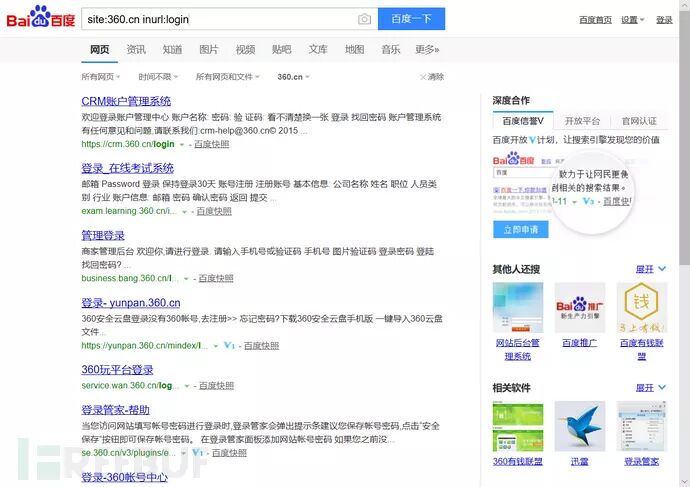Screen dimensions: 690x487
Task: Open 百度快照 for yunpan.360.cn result
Action: 261,346
